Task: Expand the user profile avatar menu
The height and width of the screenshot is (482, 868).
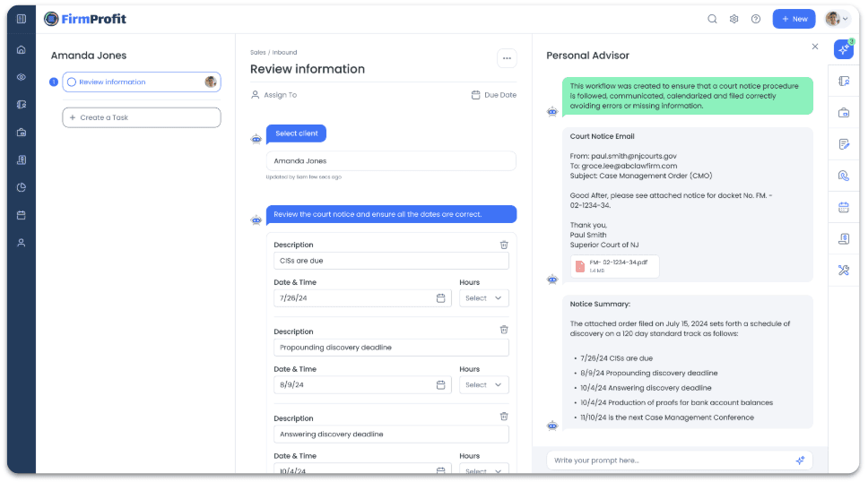Action: point(837,19)
